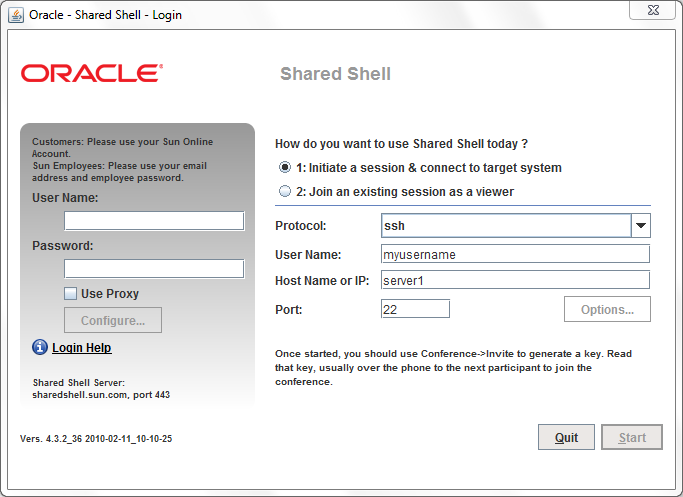Click the 'Once started, you should use Conference' note
683x497 pixels.
click(453, 367)
